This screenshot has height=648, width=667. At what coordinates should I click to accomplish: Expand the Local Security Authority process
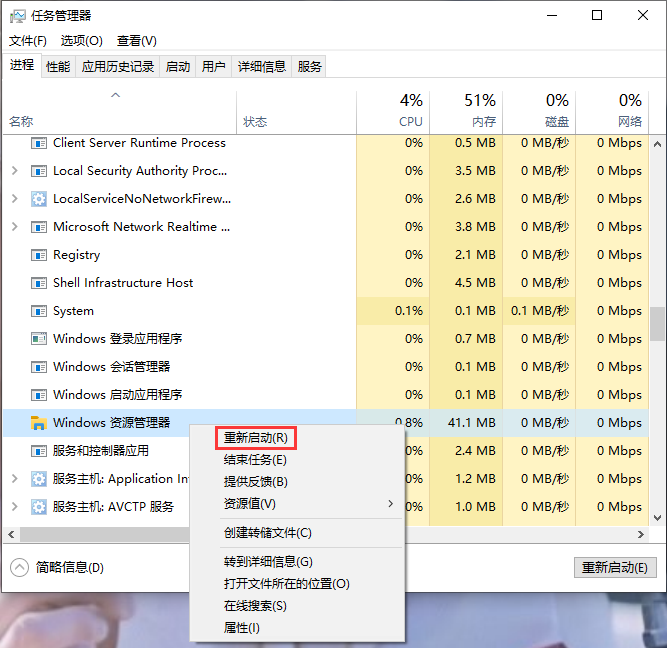[14, 171]
